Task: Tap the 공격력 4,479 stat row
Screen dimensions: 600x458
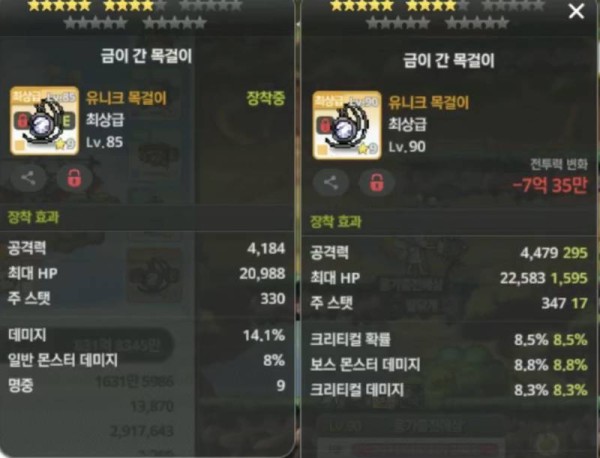Action: (x=448, y=253)
